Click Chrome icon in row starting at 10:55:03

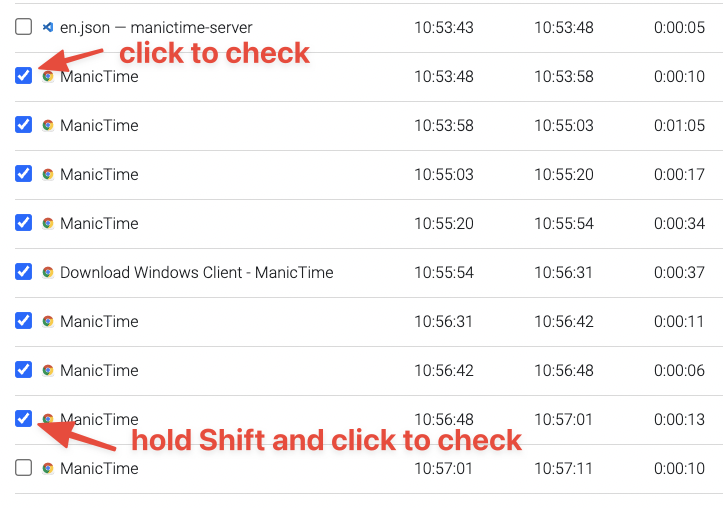(x=47, y=174)
